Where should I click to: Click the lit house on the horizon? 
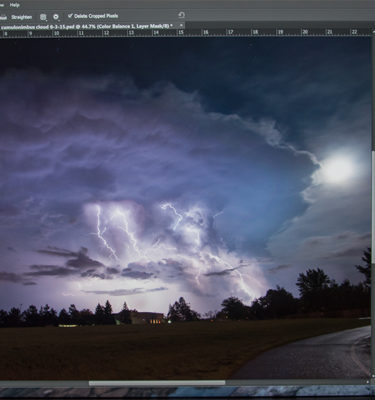coord(148,318)
